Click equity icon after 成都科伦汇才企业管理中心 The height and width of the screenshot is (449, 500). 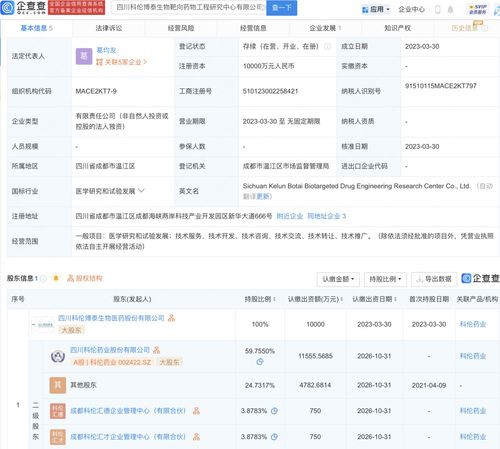tap(196, 436)
